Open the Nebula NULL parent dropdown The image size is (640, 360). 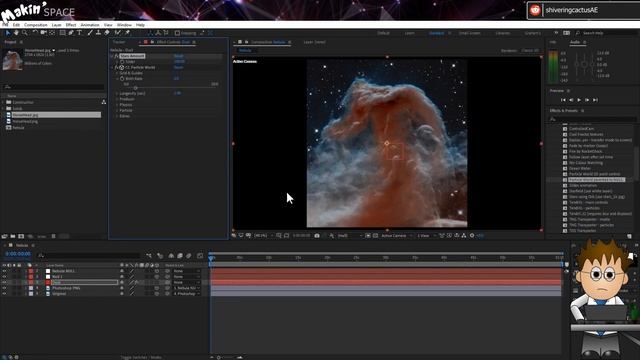(x=187, y=271)
